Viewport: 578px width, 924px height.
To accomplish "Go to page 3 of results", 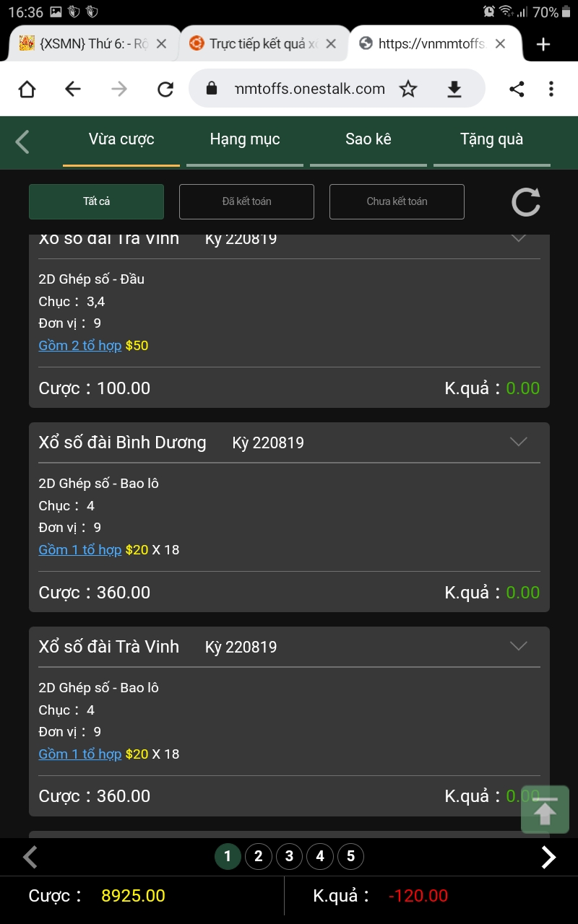I will 289,856.
